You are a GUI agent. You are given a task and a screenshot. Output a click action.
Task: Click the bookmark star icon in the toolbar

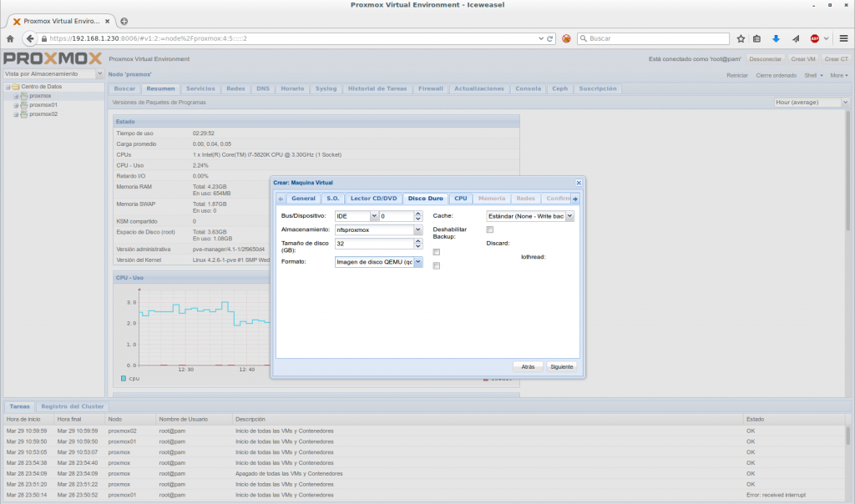click(x=741, y=38)
